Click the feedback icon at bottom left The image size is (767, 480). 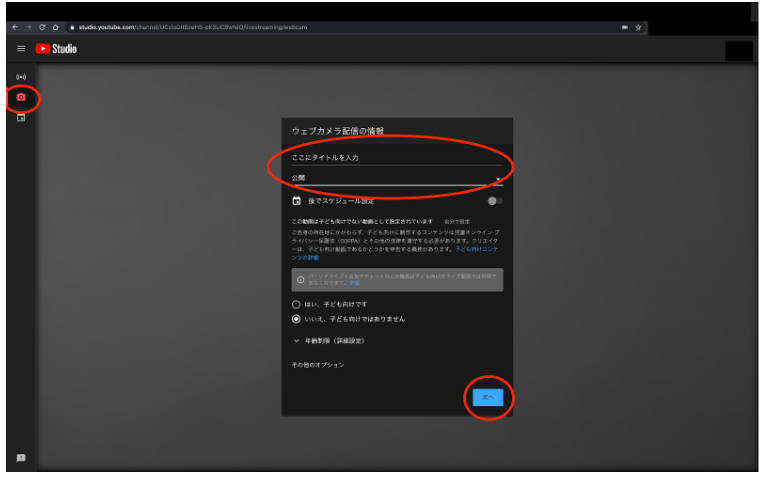click(21, 458)
